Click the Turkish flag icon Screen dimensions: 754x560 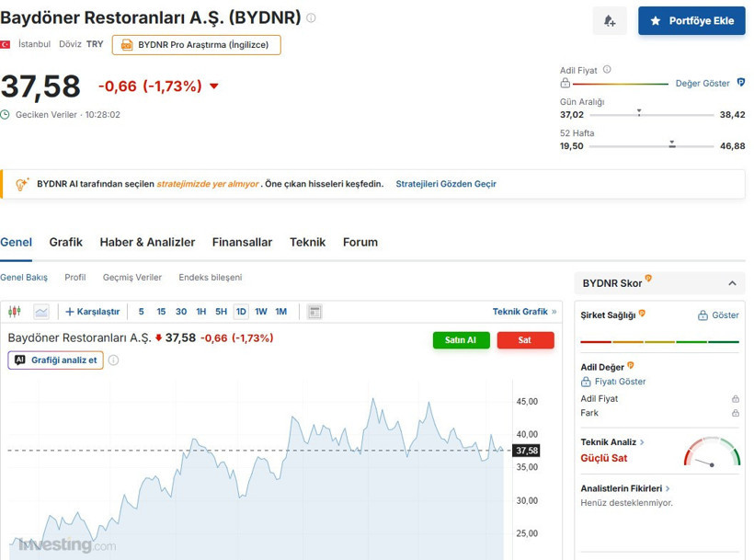coord(5,44)
